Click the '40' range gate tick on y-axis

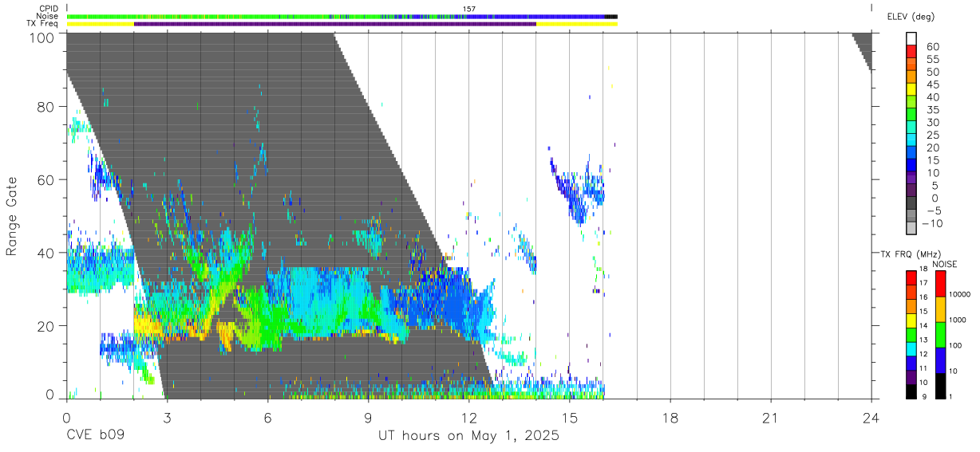click(46, 253)
